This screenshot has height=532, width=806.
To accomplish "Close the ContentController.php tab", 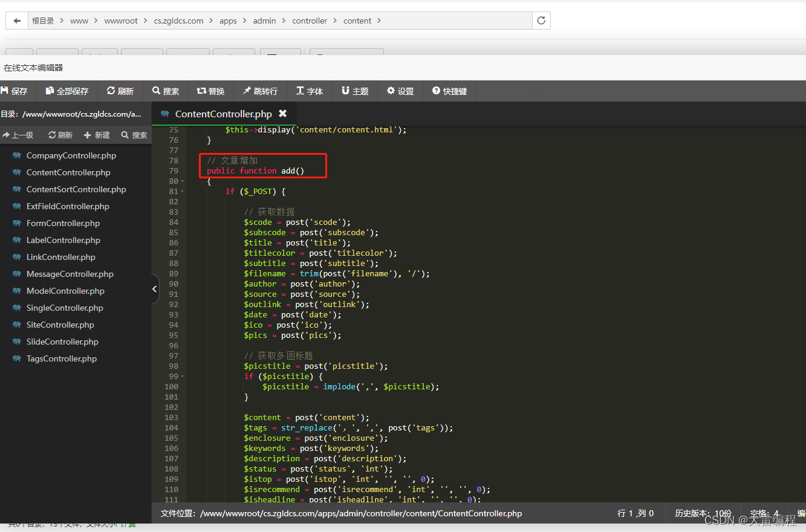I will pos(282,114).
